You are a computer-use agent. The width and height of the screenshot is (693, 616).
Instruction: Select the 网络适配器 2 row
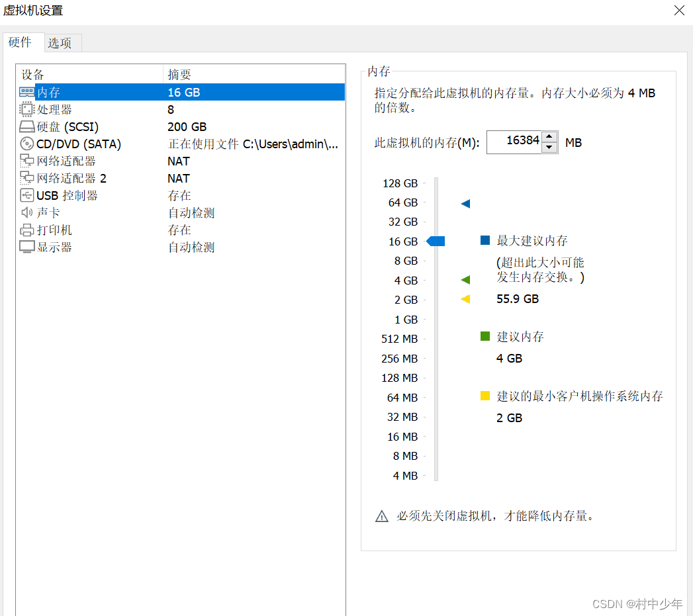(x=180, y=179)
